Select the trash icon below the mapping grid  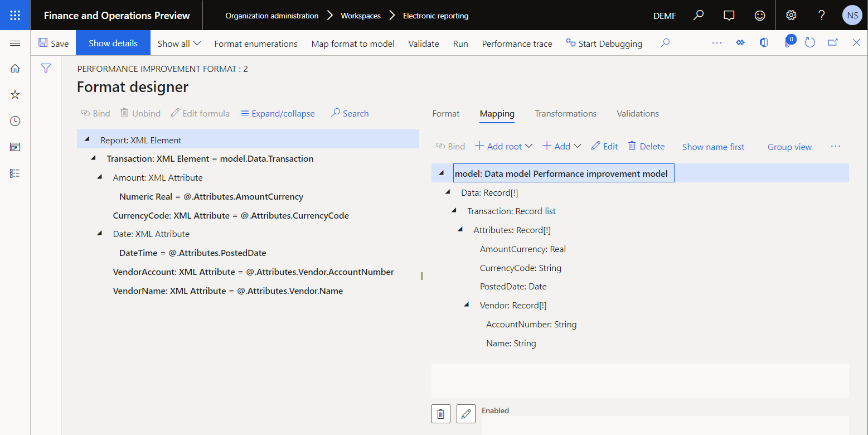click(440, 414)
